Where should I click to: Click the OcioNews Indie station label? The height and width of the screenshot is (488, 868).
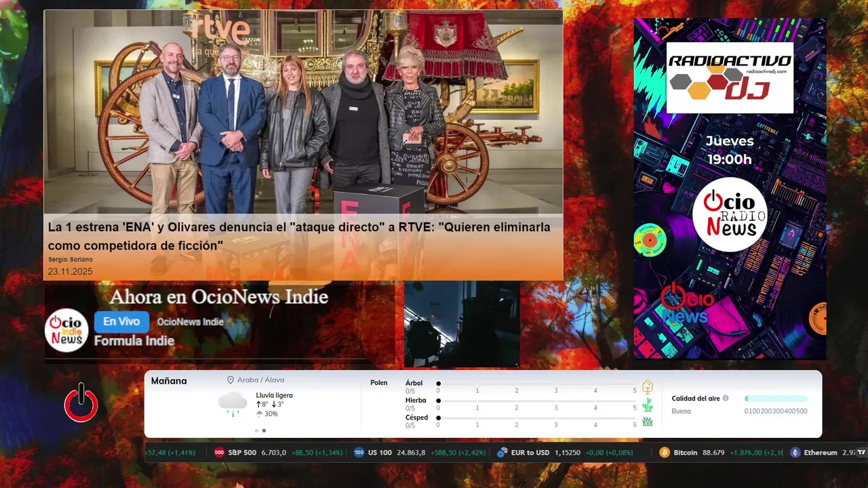point(190,322)
